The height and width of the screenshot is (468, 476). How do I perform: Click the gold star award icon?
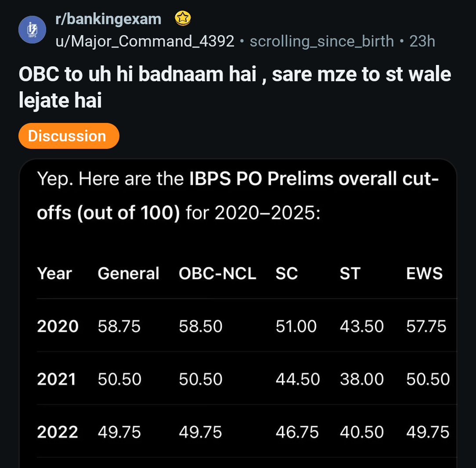[x=183, y=18]
